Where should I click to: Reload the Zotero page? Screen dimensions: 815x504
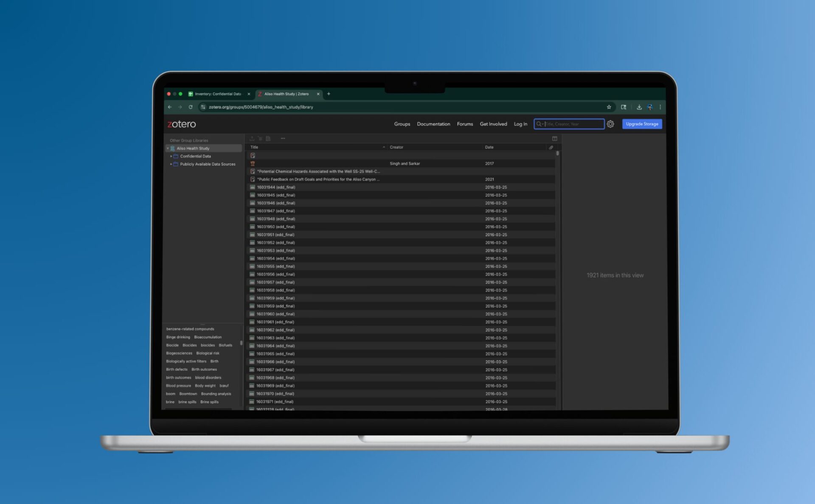tap(191, 107)
